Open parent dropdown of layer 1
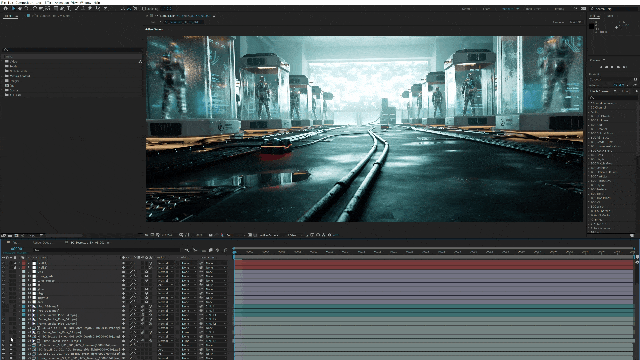This screenshot has width=640, height=360. coord(216,263)
